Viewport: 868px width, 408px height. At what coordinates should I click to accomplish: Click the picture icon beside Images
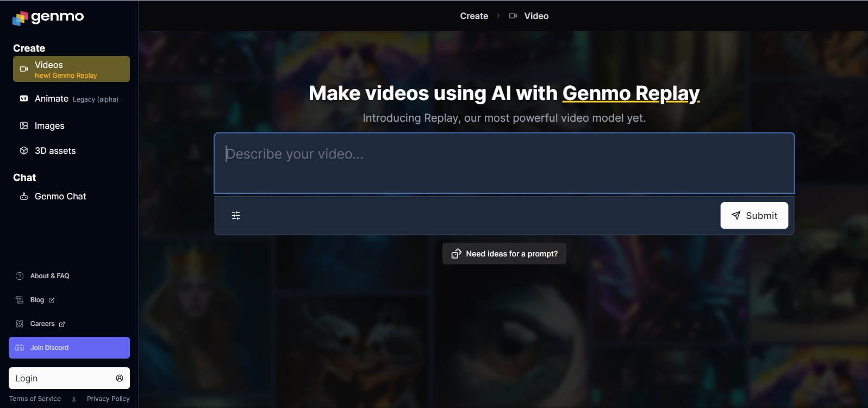(24, 125)
